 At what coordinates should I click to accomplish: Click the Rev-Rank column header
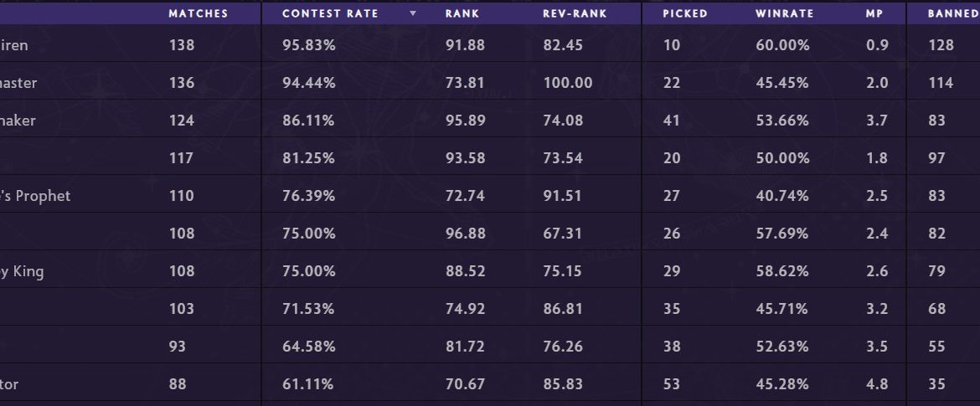pyautogui.click(x=575, y=13)
